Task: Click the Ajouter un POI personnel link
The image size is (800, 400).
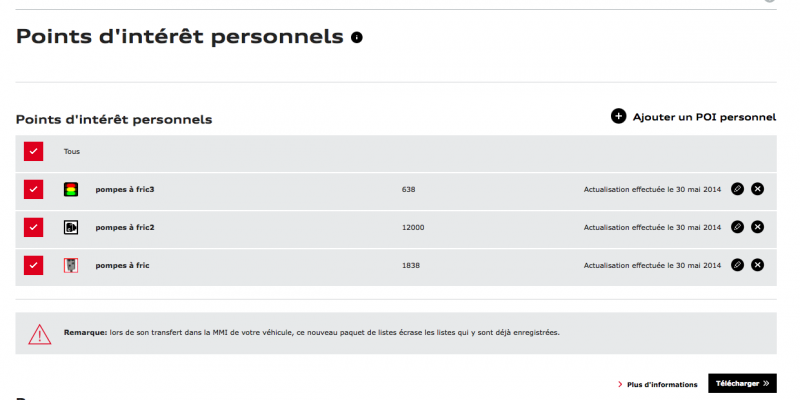Action: click(704, 117)
